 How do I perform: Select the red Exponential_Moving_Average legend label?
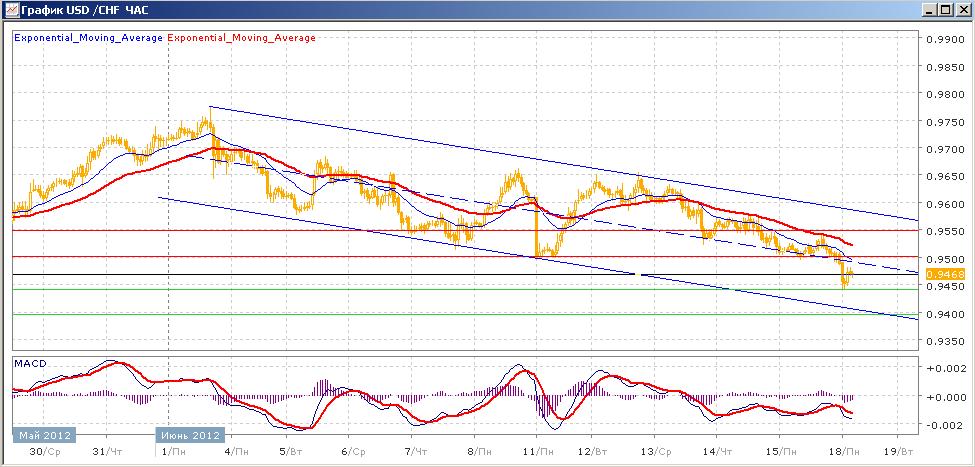(241, 38)
